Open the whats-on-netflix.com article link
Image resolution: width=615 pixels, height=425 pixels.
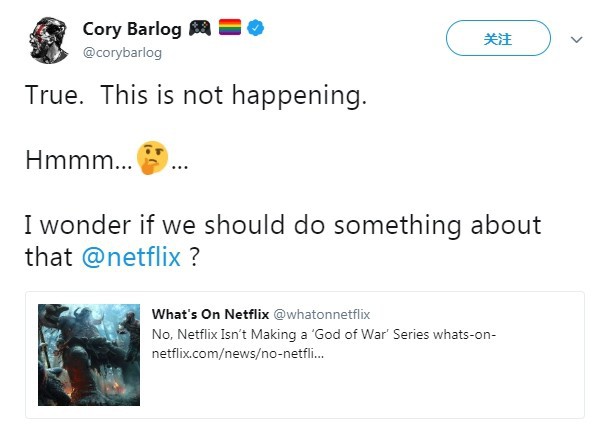coord(324,344)
